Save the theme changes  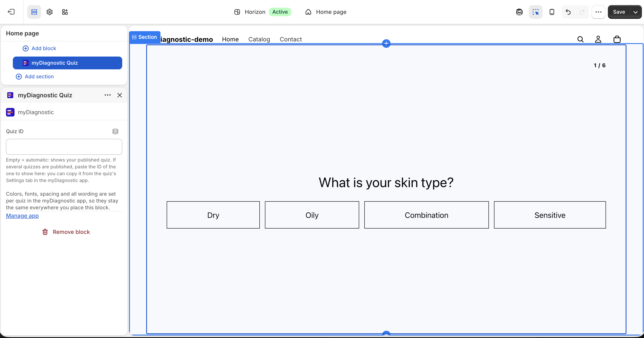coord(619,12)
